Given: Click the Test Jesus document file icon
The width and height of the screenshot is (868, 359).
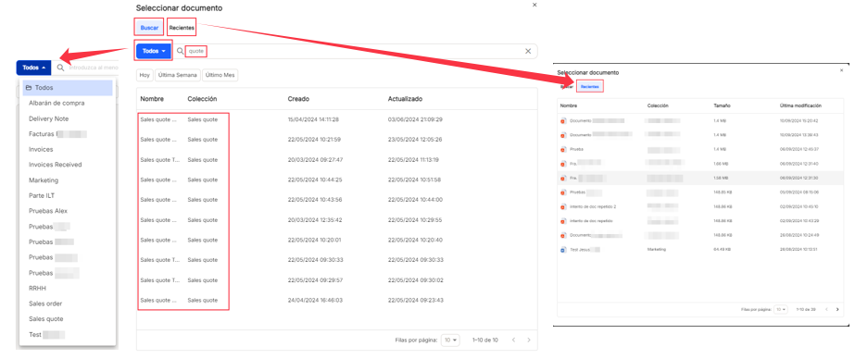Looking at the screenshot, I should pos(563,250).
